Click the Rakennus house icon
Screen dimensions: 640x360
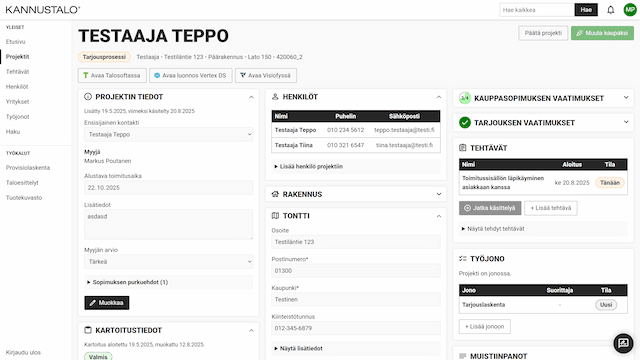click(275, 194)
